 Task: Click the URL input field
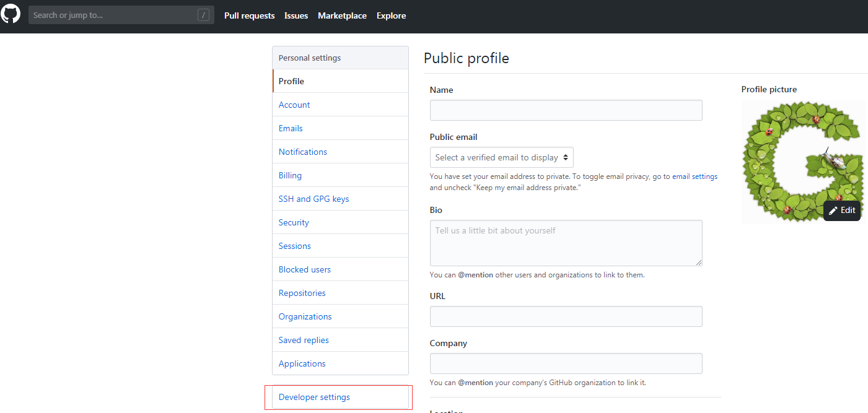(x=566, y=316)
